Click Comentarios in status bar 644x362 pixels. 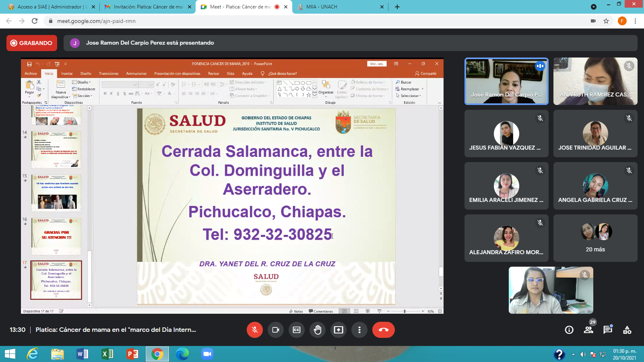(321, 311)
